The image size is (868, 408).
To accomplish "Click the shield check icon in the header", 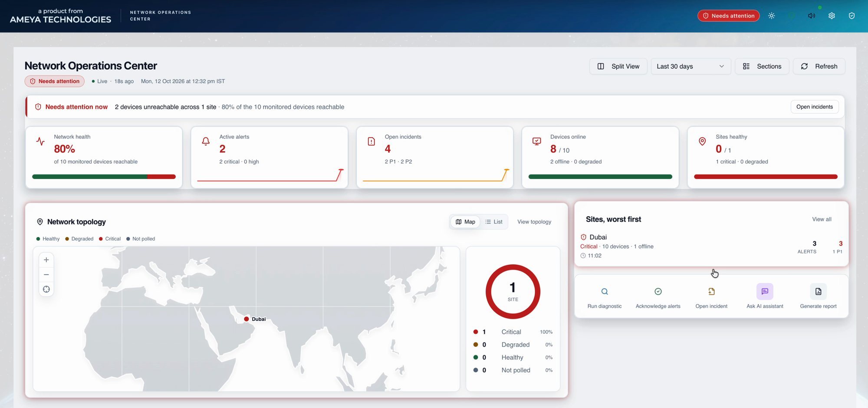I will point(852,16).
